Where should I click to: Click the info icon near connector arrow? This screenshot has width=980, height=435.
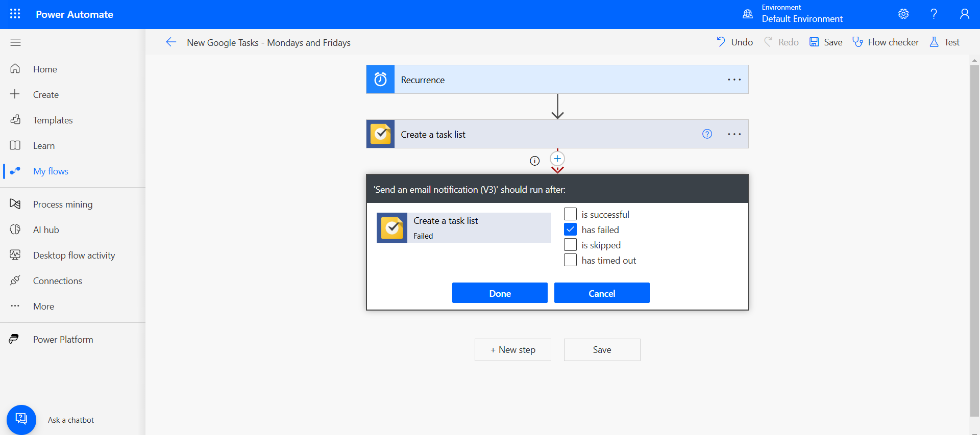coord(534,161)
